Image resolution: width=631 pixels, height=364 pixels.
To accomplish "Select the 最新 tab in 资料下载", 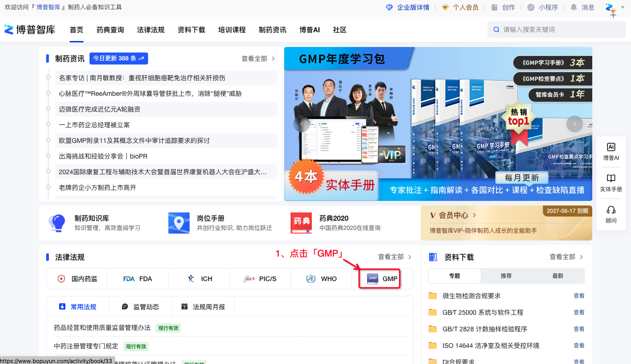I will pyautogui.click(x=558, y=276).
